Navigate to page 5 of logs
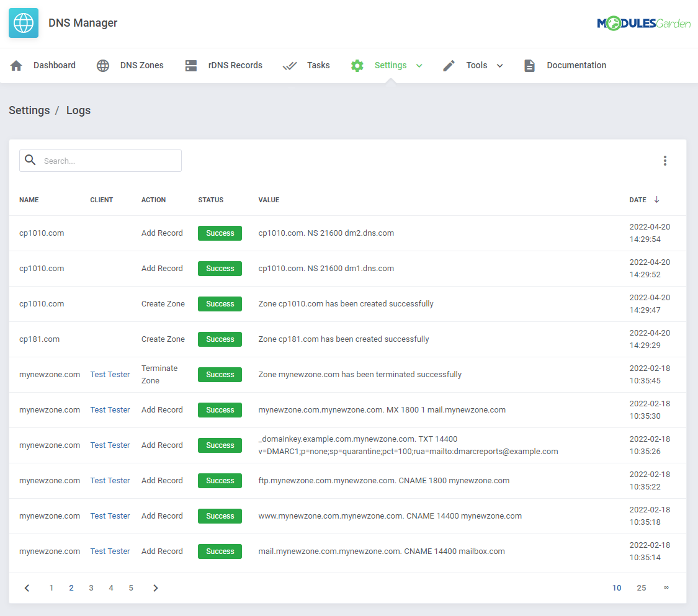The height and width of the screenshot is (616, 698). pyautogui.click(x=131, y=588)
